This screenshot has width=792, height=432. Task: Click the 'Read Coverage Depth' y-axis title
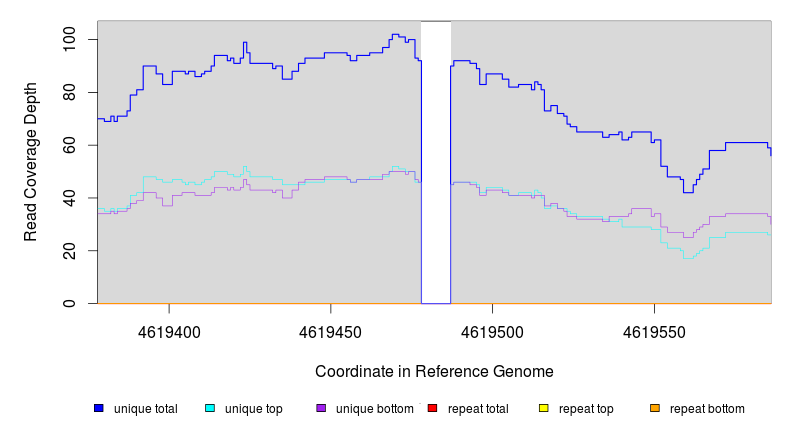pyautogui.click(x=31, y=163)
